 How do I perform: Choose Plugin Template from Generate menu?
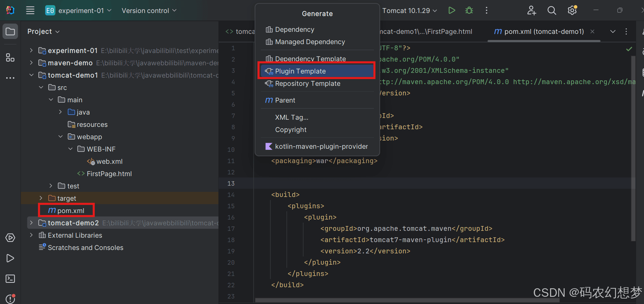pos(300,71)
